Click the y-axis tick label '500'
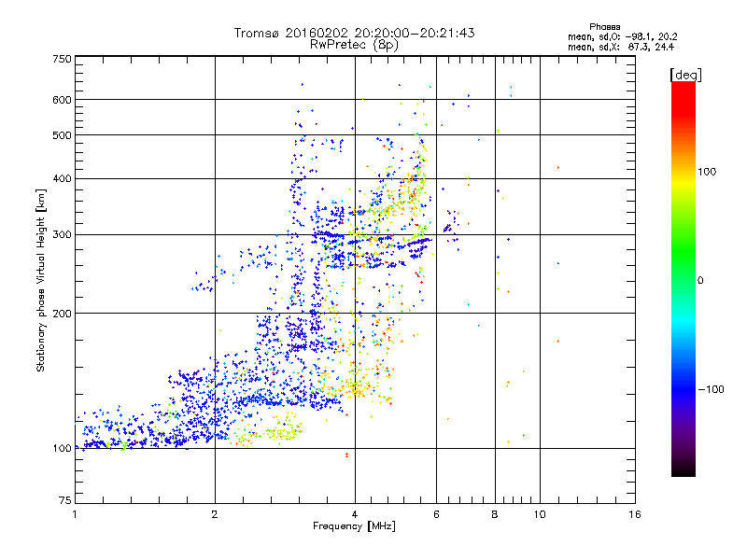 tap(62, 135)
